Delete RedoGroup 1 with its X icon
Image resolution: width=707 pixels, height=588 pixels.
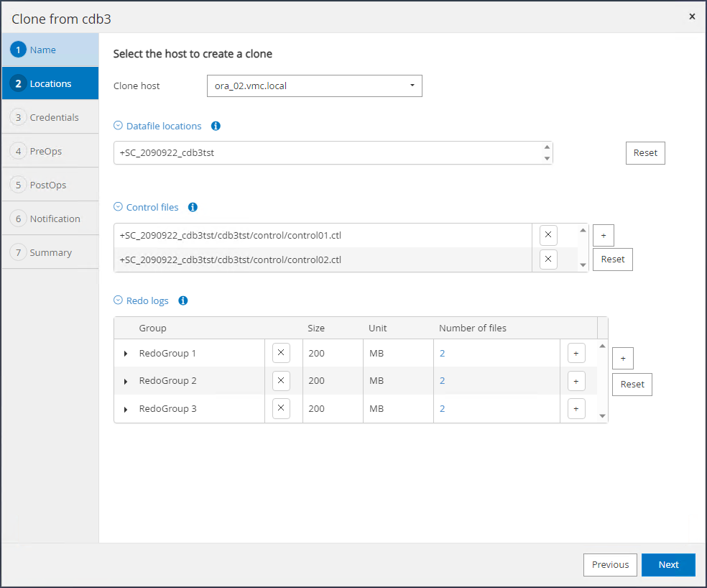click(281, 353)
